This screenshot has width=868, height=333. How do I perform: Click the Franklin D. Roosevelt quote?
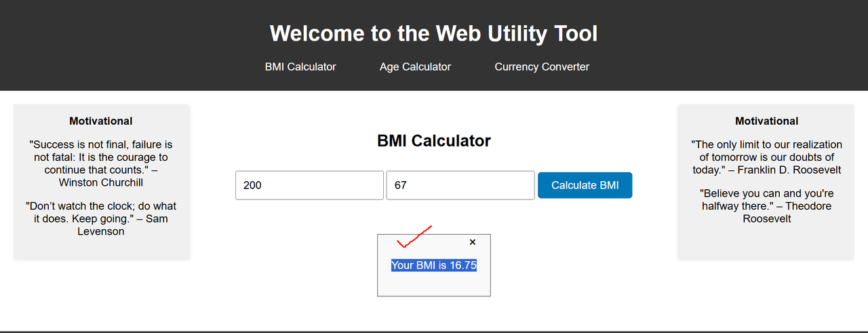[767, 157]
